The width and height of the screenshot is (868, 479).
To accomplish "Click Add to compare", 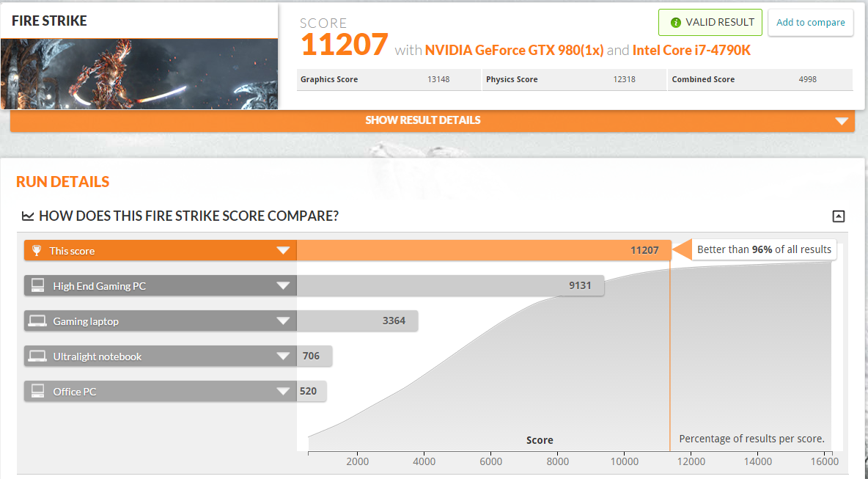I will coord(810,22).
